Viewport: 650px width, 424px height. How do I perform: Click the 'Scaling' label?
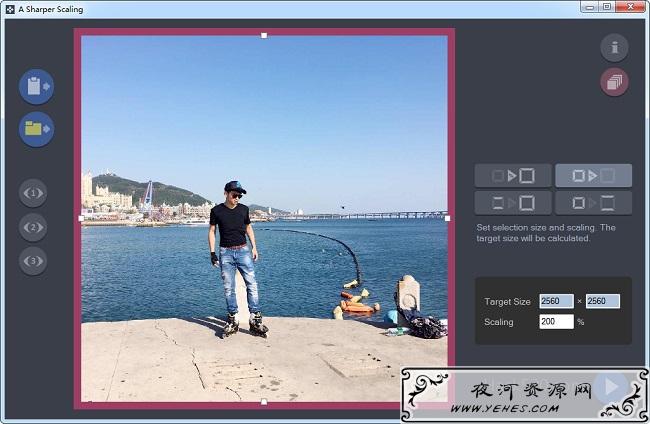tap(499, 322)
